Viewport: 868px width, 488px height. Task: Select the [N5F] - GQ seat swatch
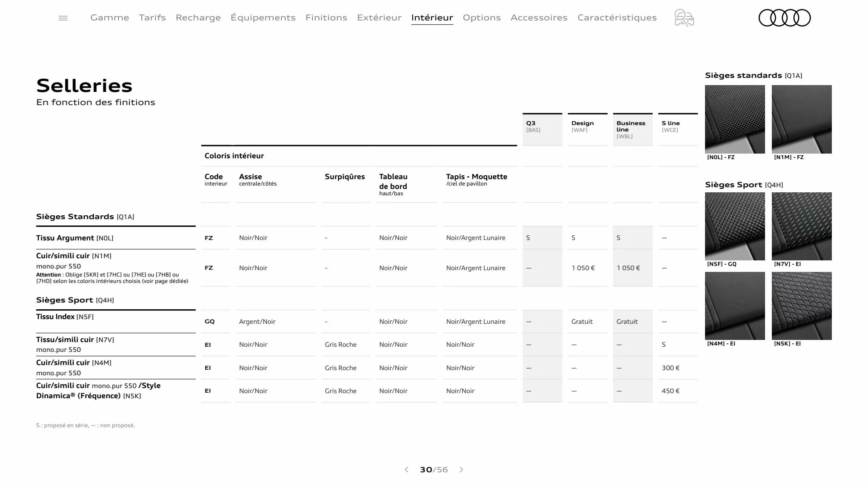[735, 226]
